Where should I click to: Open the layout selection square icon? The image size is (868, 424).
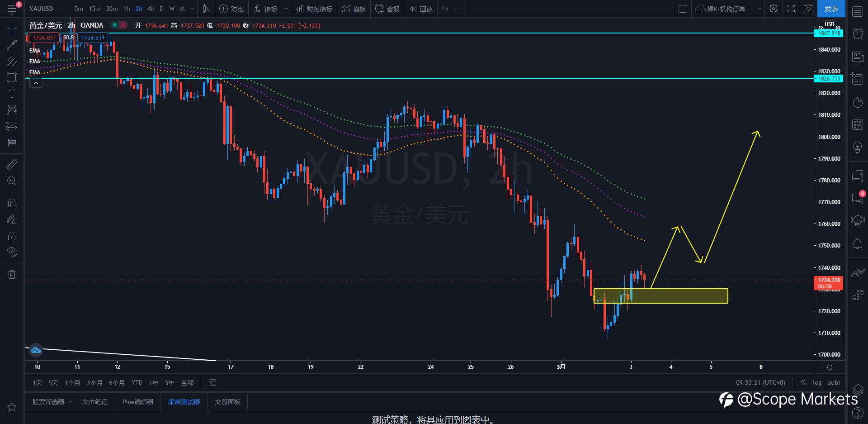(x=683, y=9)
